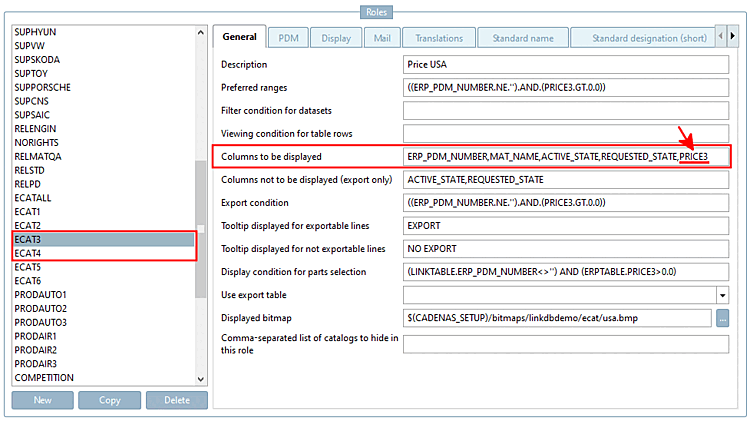Open the Display tab
The width and height of the screenshot is (750, 421).
click(x=336, y=38)
